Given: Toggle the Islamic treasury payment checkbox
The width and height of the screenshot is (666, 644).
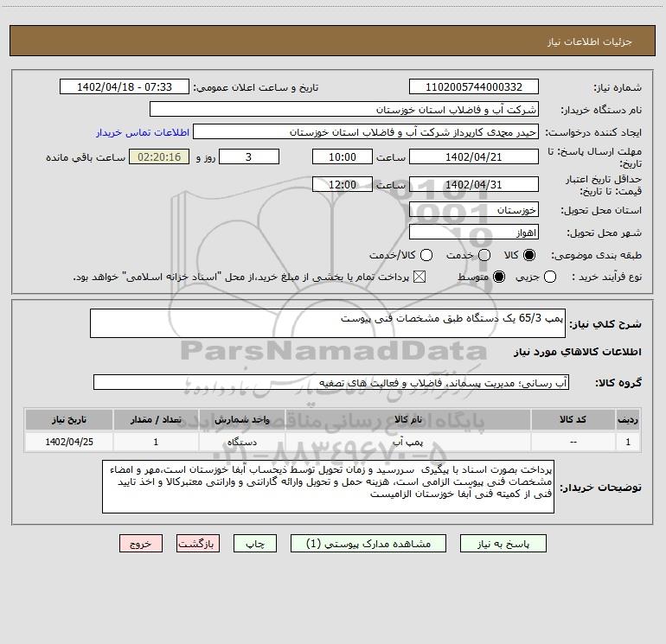Looking at the screenshot, I should [419, 277].
